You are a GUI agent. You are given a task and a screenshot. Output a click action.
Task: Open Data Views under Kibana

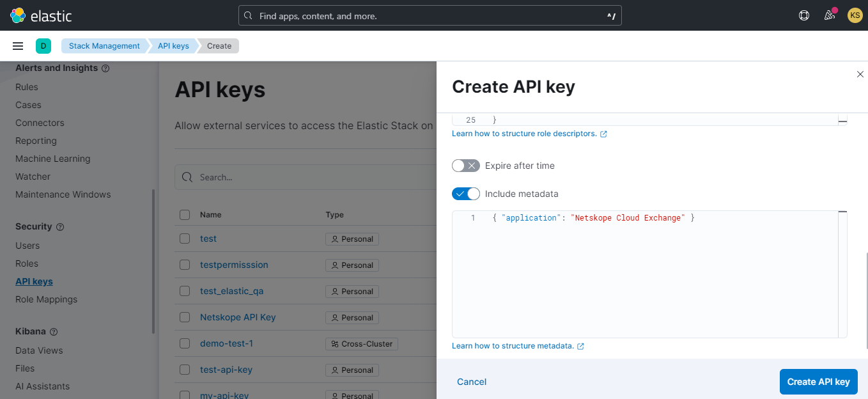pyautogui.click(x=39, y=350)
